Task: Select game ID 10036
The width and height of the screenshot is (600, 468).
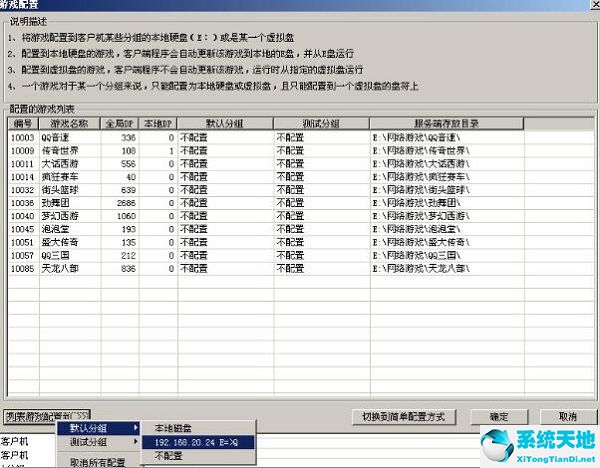Action: click(x=23, y=203)
